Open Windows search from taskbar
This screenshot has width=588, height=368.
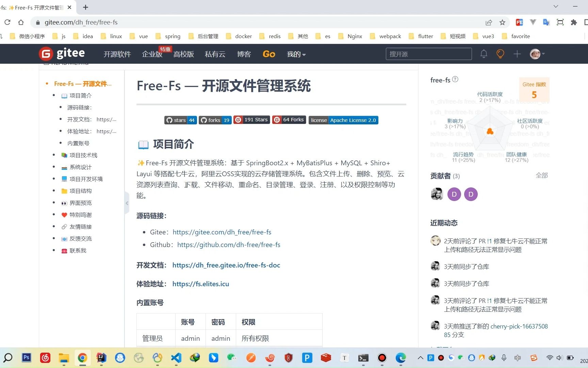(8, 357)
